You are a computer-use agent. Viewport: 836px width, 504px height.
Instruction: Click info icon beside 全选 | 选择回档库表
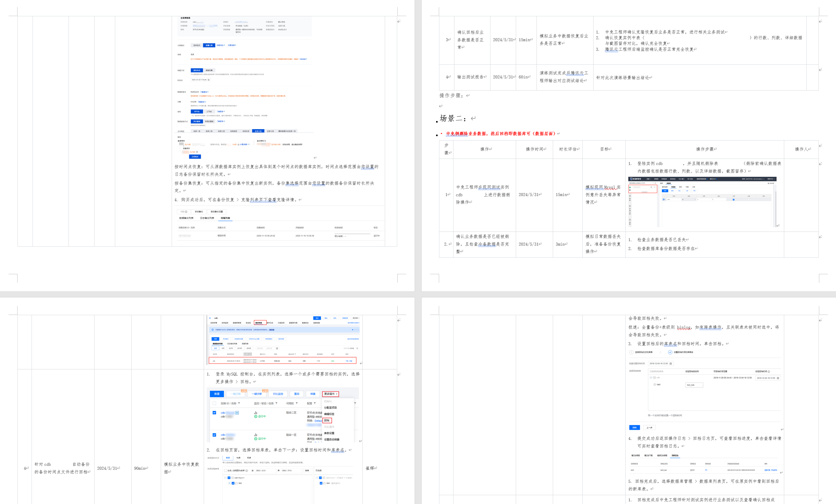[x=247, y=470]
